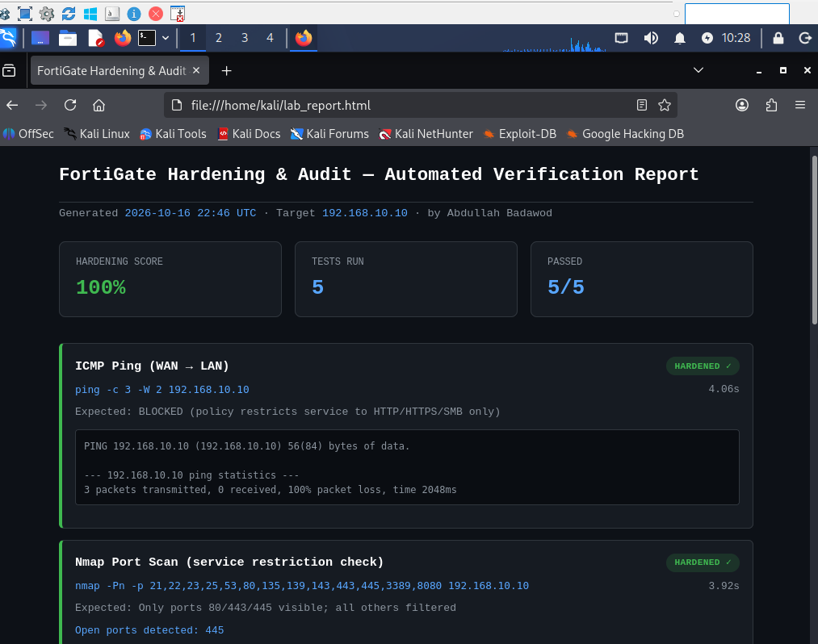Open the Firefox account icon
This screenshot has width=818, height=644.
tap(742, 106)
